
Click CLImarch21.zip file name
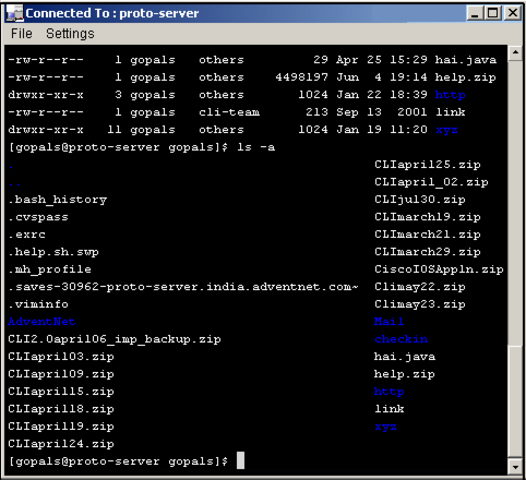click(427, 235)
